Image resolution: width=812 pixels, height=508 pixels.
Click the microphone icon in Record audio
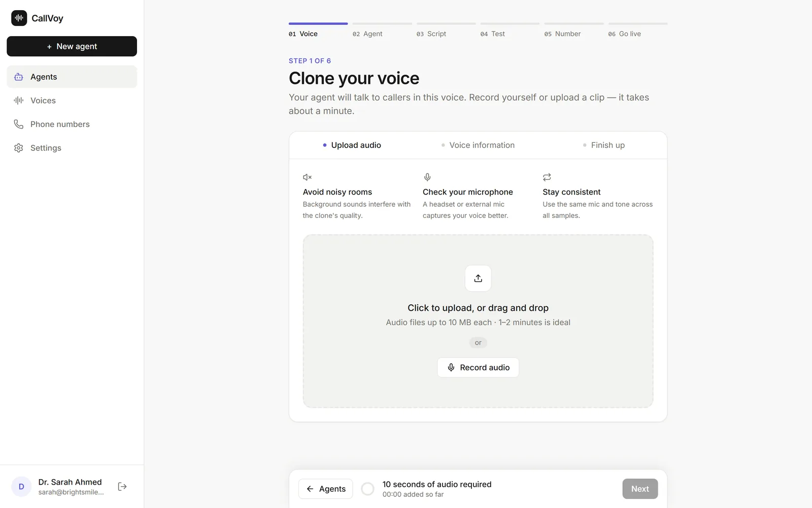pos(451,367)
